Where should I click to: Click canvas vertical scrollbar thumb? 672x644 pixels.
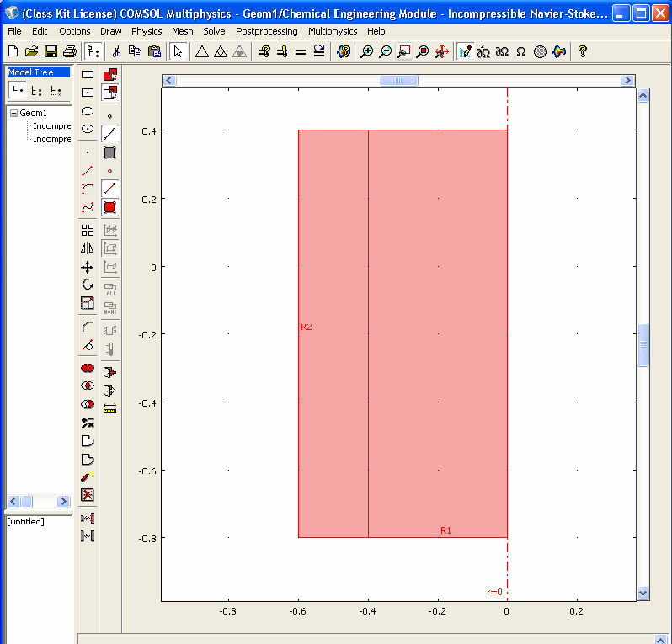click(x=643, y=345)
